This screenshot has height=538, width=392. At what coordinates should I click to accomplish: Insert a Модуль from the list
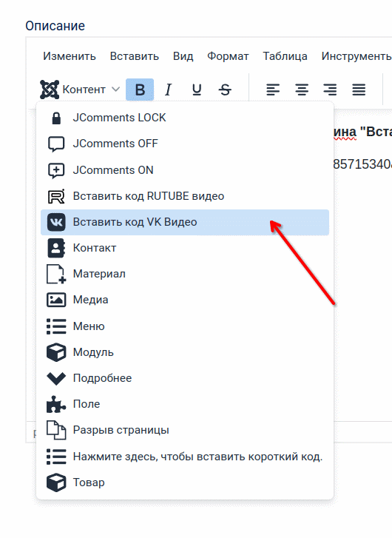coord(184,352)
